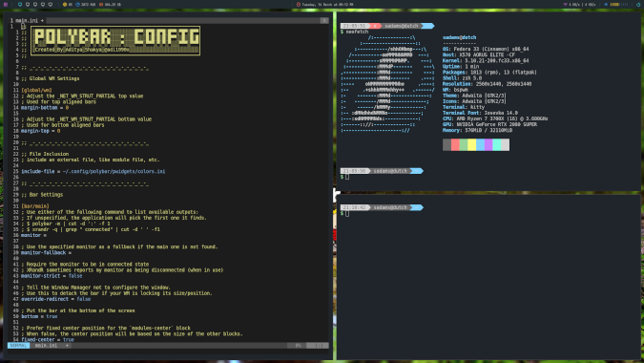Image resolution: width=644 pixels, height=363 pixels.
Task: Click the 'bottom = true' line
Action: [39, 316]
